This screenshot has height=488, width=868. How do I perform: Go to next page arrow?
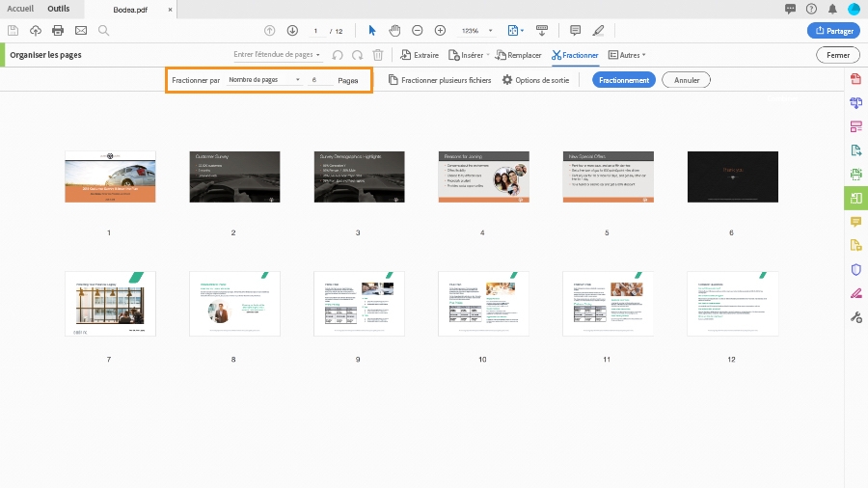292,31
